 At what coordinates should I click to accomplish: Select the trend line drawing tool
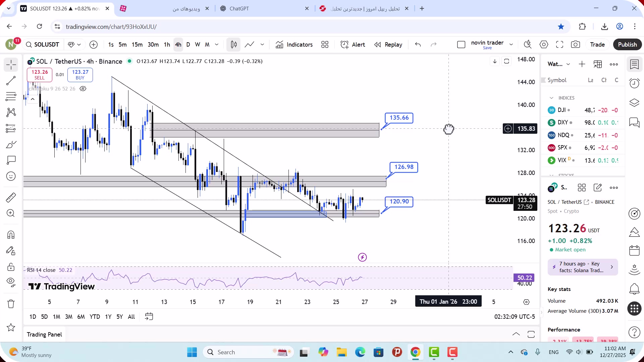[x=11, y=81]
